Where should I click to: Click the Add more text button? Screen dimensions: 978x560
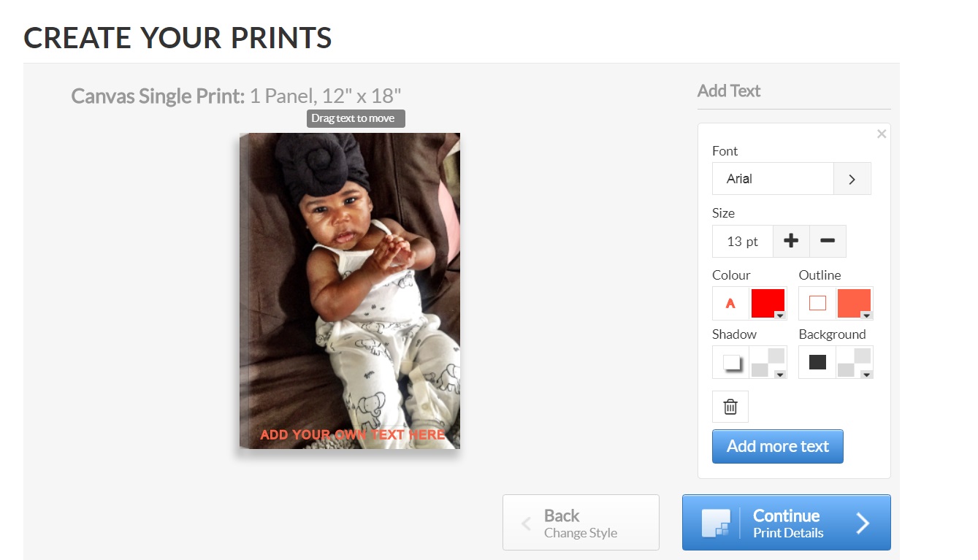click(778, 447)
